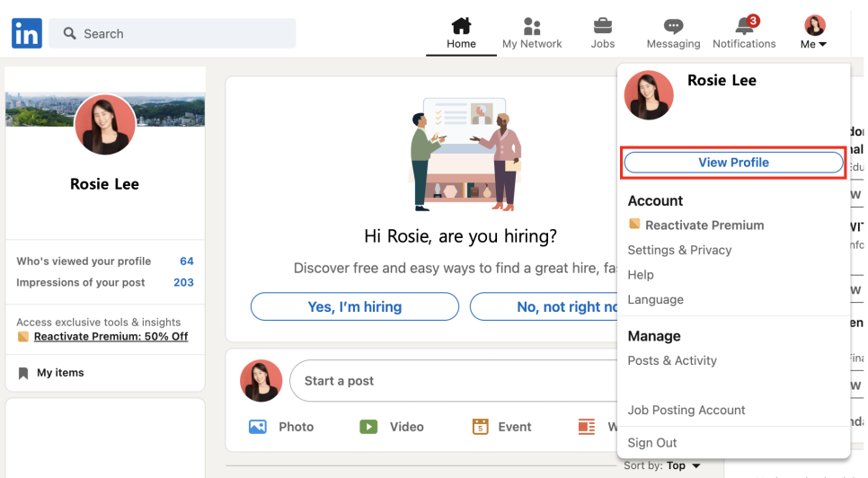868x478 pixels.
Task: Choose Sign Out
Action: (x=652, y=443)
